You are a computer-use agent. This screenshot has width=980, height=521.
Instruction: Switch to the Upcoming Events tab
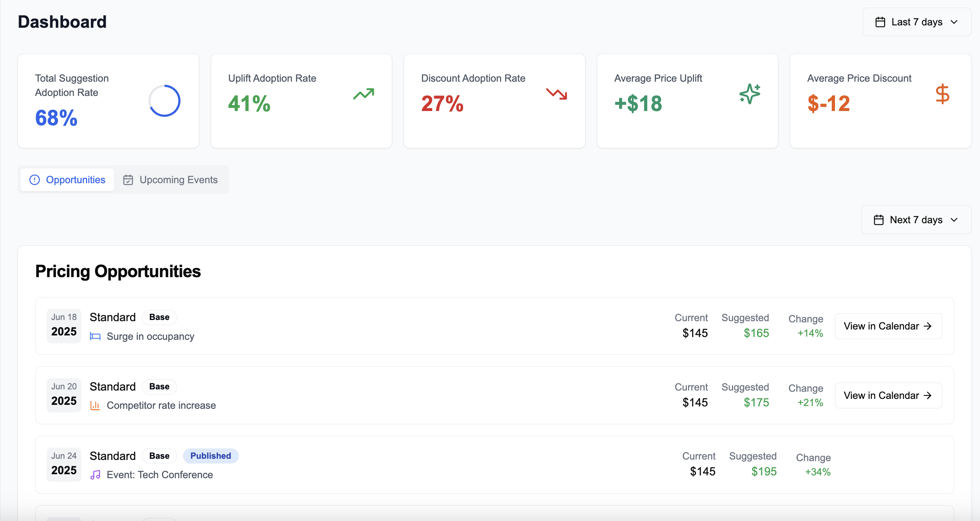pos(170,180)
